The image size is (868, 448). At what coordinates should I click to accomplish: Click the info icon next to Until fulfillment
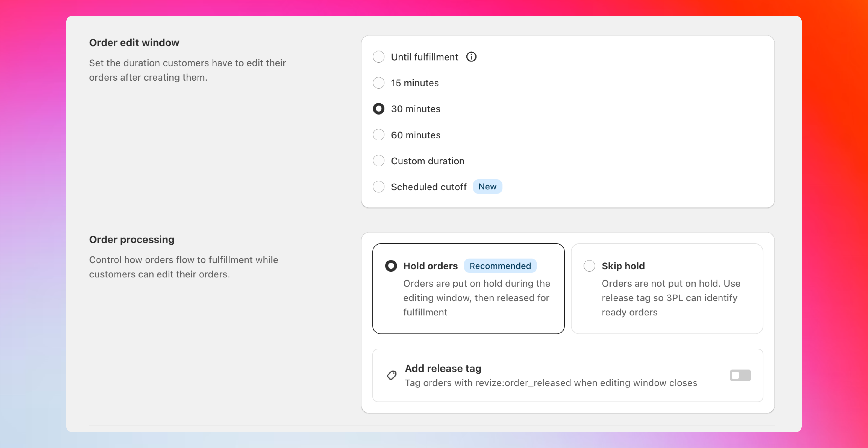(471, 57)
